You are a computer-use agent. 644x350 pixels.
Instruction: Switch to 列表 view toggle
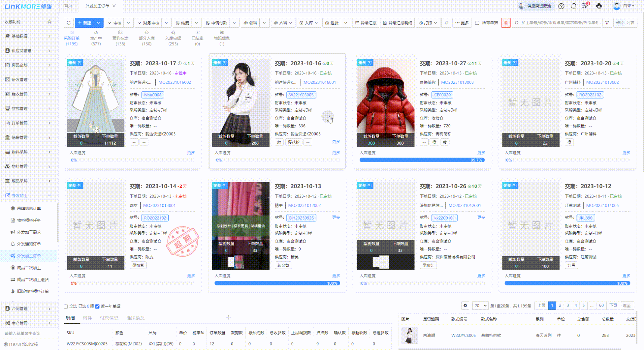tap(630, 23)
